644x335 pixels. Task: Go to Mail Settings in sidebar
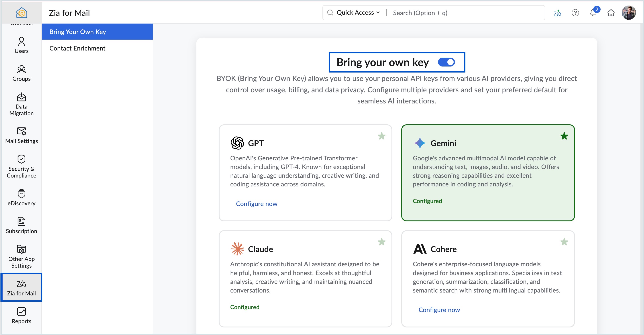22,135
